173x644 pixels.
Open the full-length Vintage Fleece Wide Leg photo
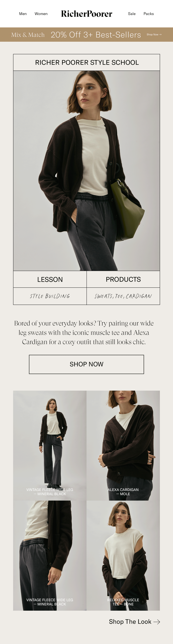pyautogui.click(x=50, y=445)
